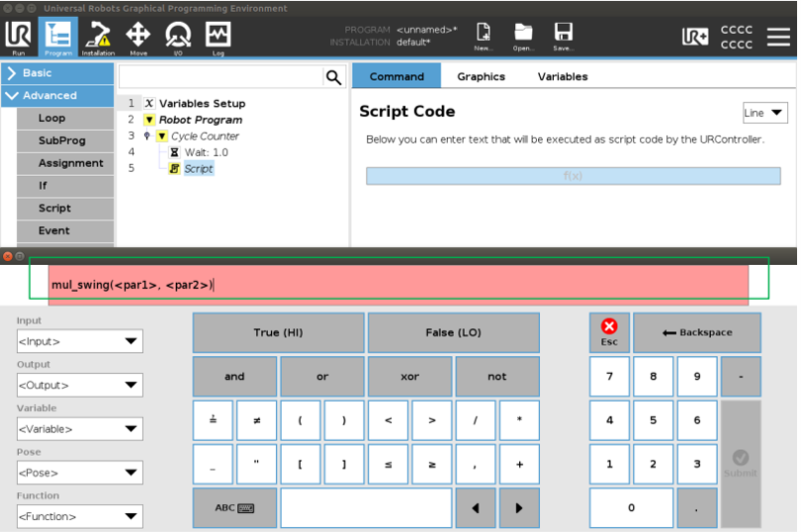Click the right arrow cursor key

519,508
